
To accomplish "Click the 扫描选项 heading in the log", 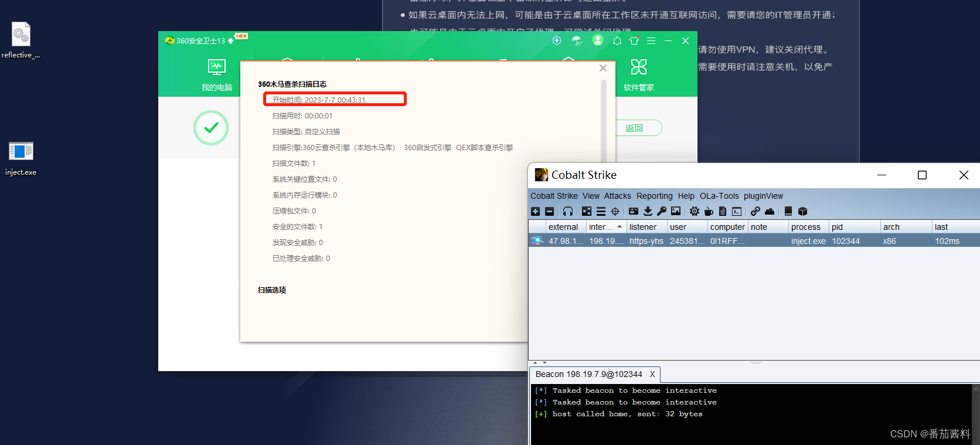I will point(272,290).
